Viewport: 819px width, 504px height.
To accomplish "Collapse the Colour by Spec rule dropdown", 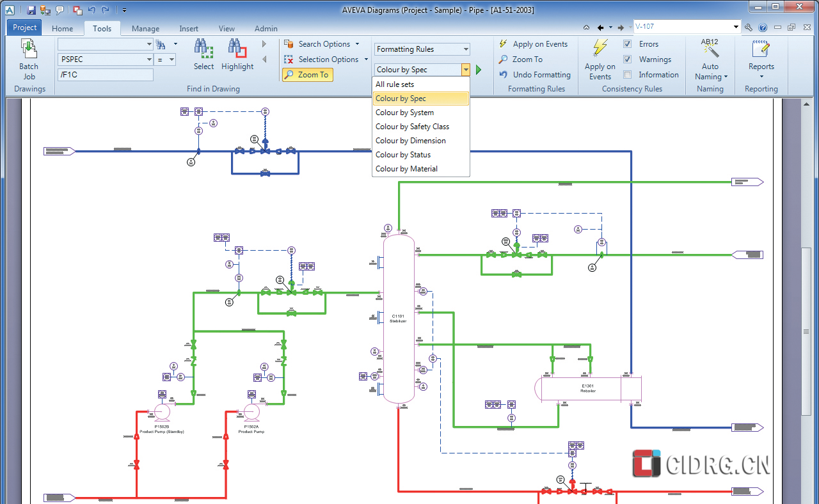I will pos(466,70).
